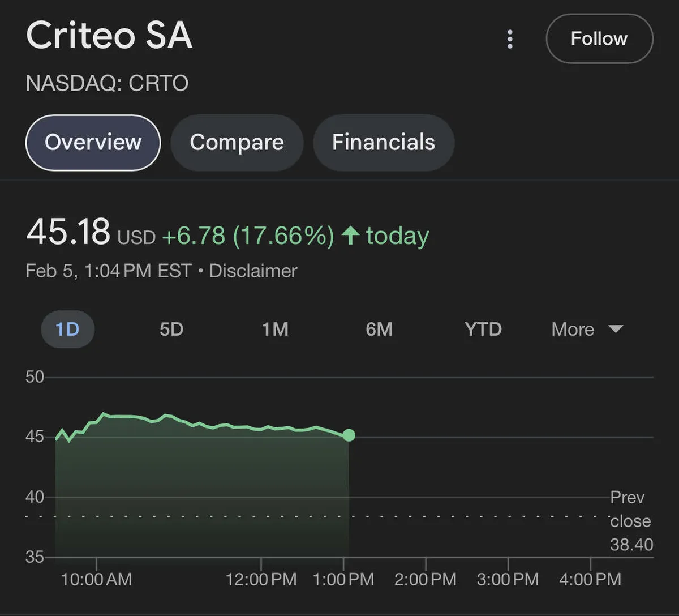Click the green up arrow icon

click(351, 236)
